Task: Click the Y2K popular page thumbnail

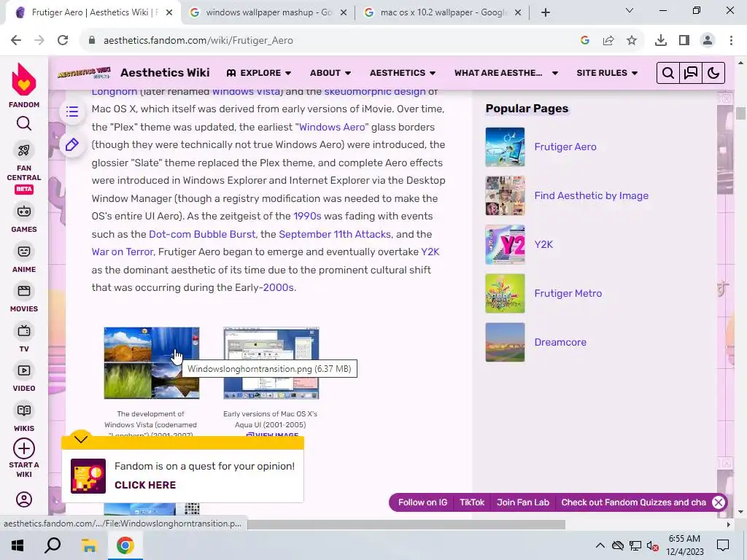Action: pos(505,244)
